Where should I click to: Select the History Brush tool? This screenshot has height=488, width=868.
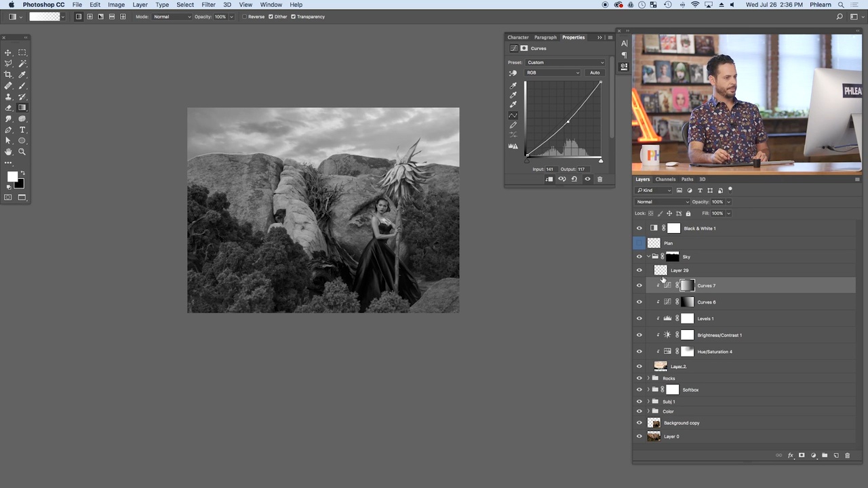22,97
